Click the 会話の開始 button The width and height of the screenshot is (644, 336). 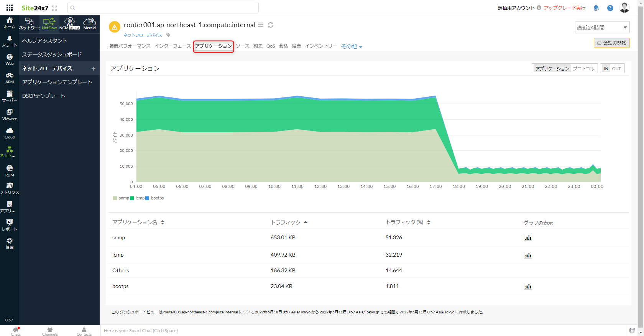[x=612, y=43]
